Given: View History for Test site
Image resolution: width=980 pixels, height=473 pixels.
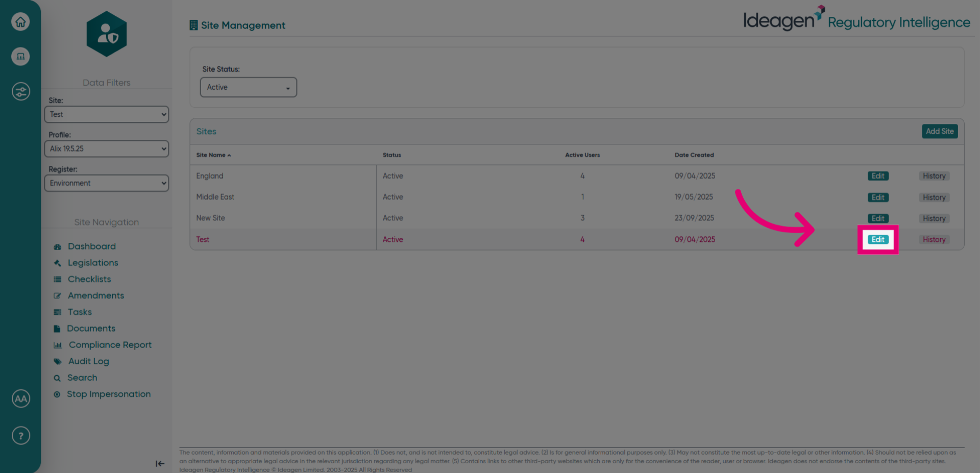Looking at the screenshot, I should [934, 239].
